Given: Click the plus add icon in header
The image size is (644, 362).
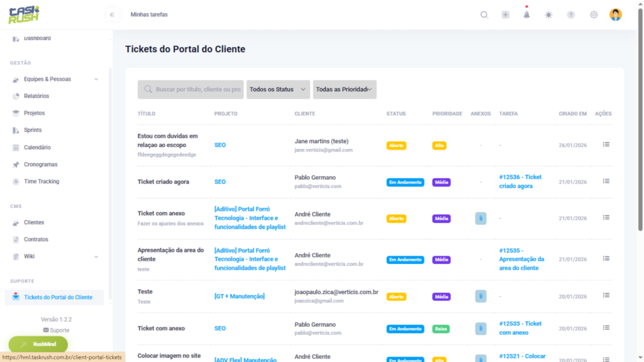Looking at the screenshot, I should (505, 15).
